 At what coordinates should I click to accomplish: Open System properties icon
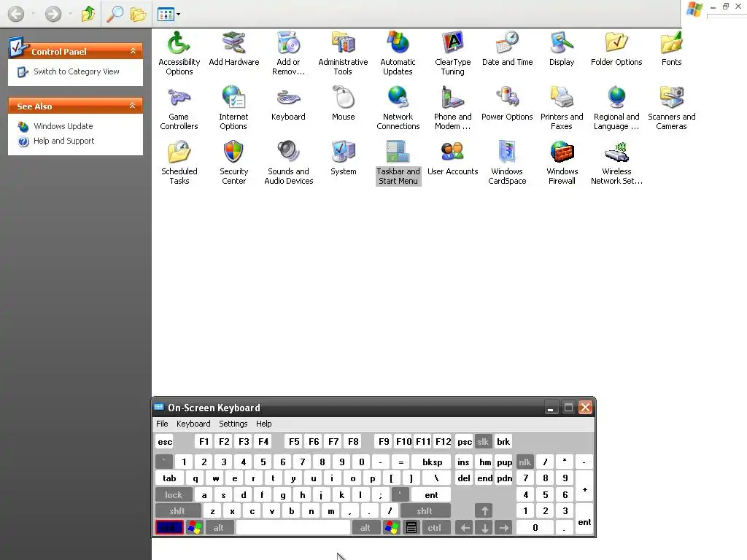[343, 158]
